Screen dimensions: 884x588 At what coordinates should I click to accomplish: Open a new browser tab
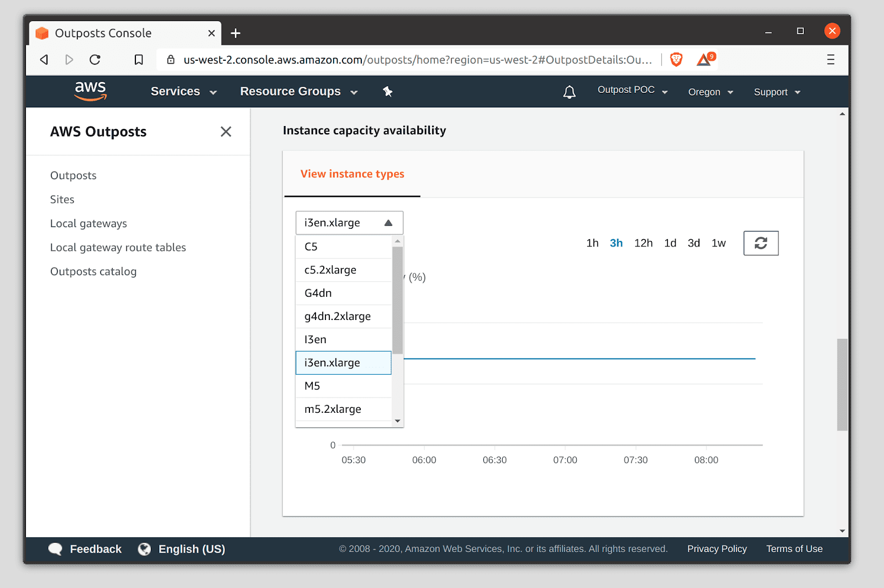pyautogui.click(x=235, y=33)
